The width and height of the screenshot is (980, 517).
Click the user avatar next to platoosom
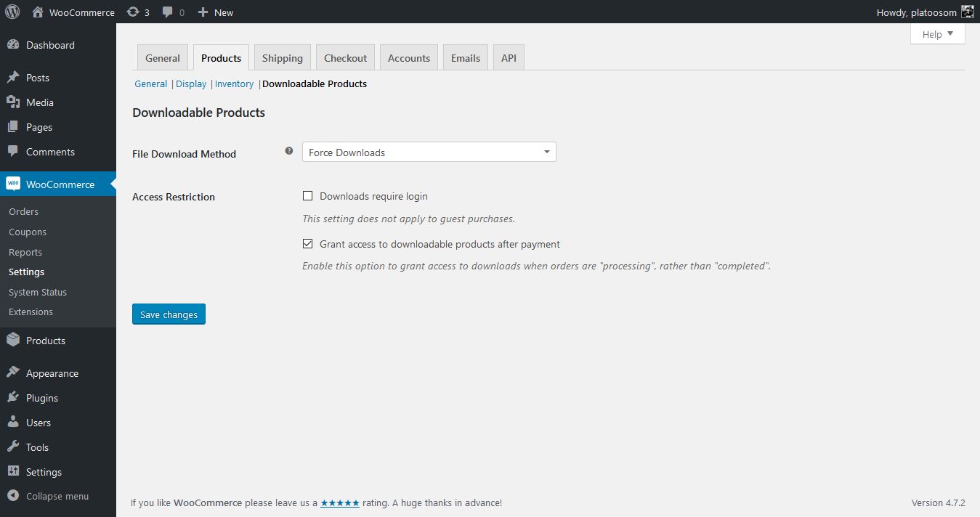[x=968, y=12]
